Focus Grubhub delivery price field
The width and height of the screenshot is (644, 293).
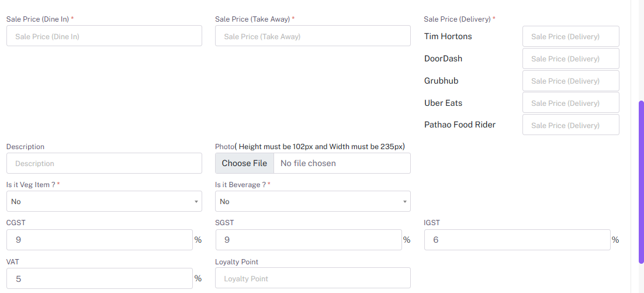click(x=570, y=81)
